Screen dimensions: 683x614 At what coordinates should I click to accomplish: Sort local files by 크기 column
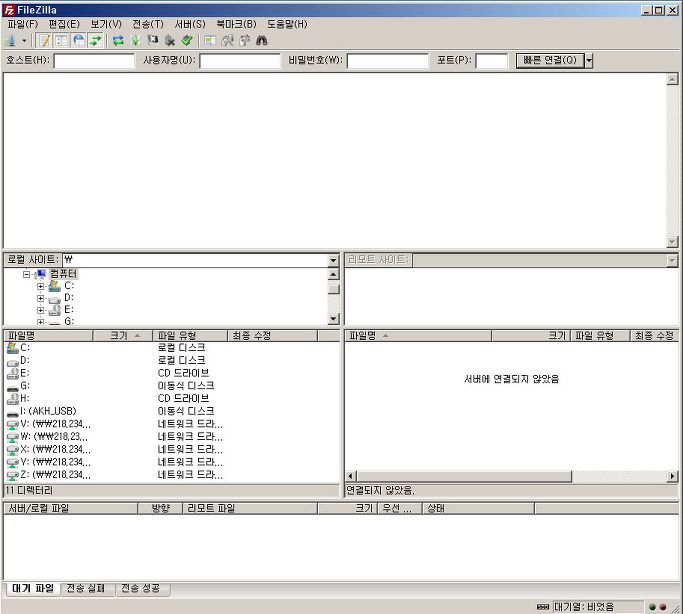point(123,335)
